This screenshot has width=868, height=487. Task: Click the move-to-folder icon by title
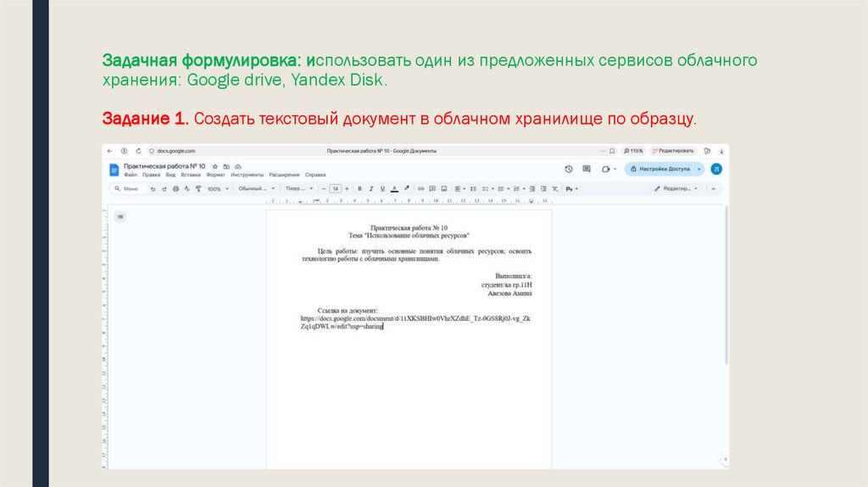pos(226,166)
